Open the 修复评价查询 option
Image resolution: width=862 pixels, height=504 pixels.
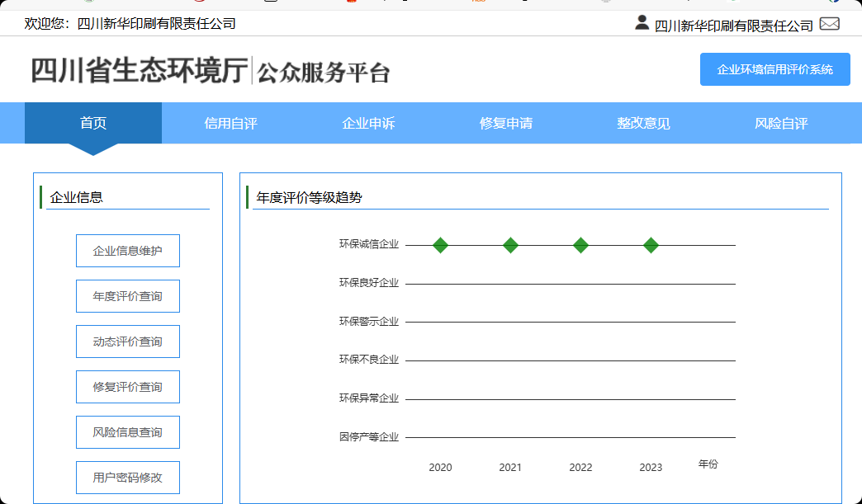point(128,387)
